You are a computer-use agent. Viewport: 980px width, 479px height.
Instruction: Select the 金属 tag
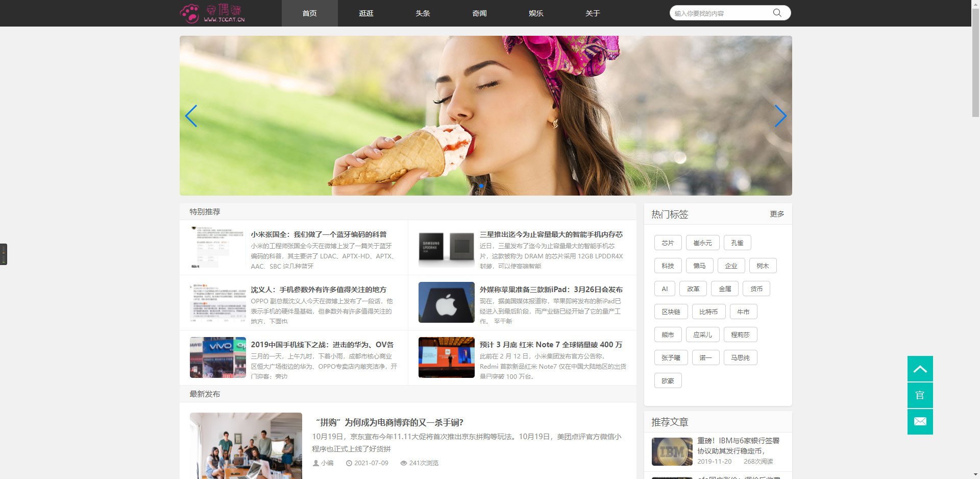click(725, 289)
